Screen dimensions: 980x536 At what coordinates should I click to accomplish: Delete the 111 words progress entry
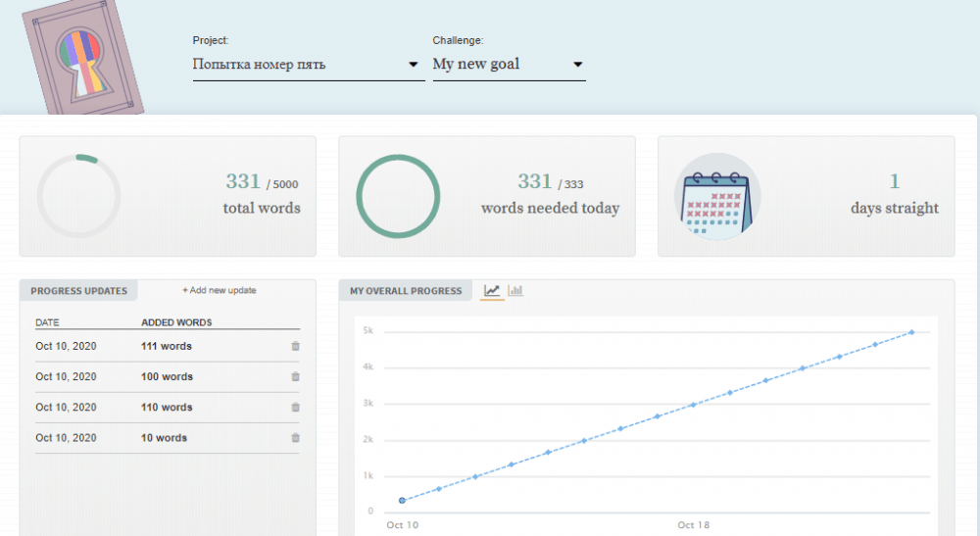[296, 346]
